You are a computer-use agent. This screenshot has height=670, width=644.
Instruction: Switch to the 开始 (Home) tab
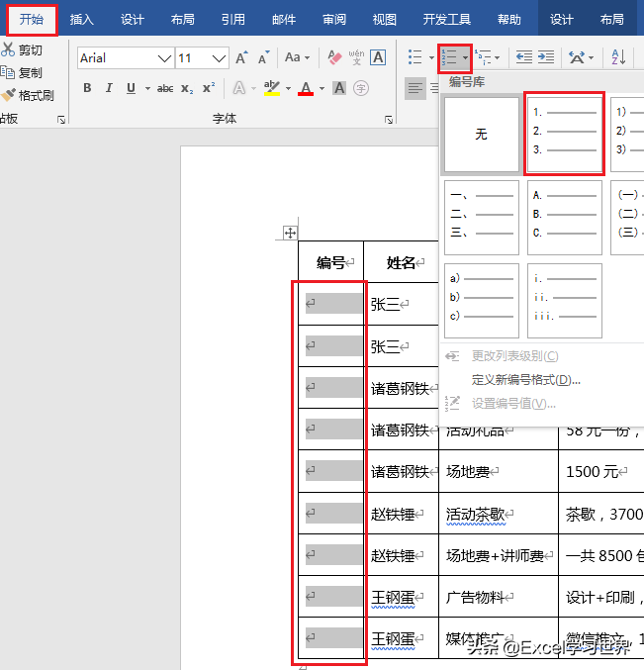32,19
